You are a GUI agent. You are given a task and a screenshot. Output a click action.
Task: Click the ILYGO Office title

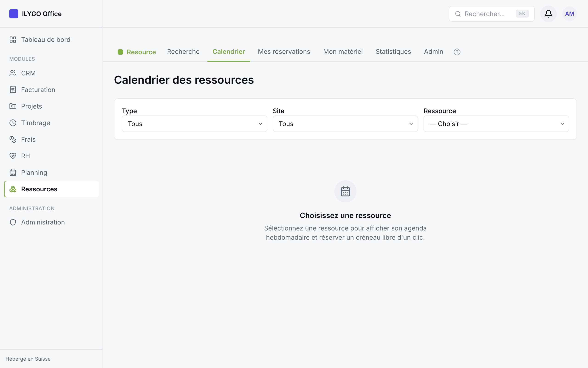(x=42, y=14)
